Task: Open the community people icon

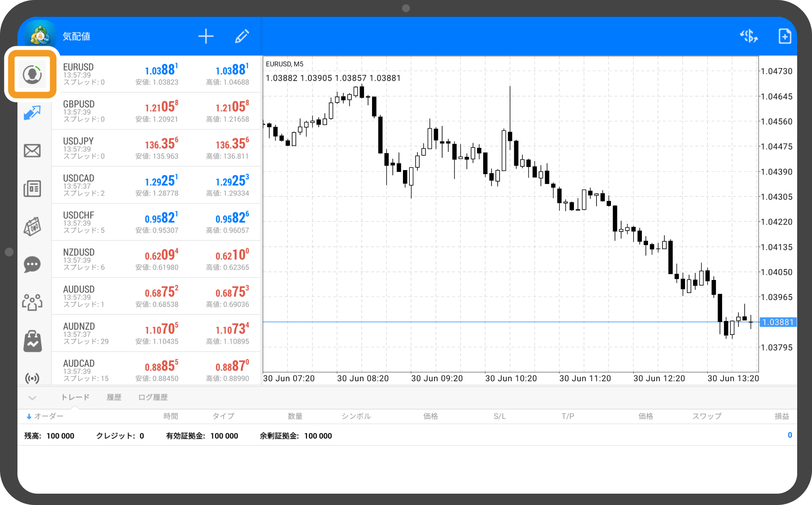Action: pyautogui.click(x=32, y=302)
